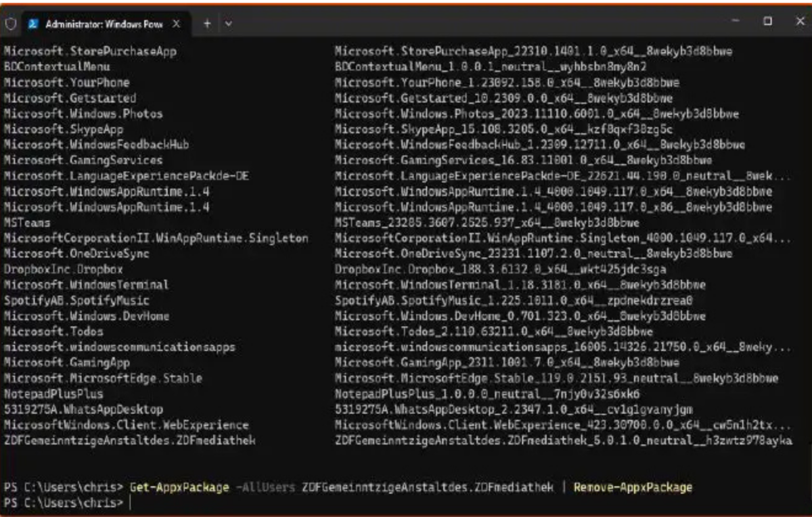Click the SpotifyAB.SpotifyMusic package name
The height and width of the screenshot is (517, 812).
pos(76,300)
